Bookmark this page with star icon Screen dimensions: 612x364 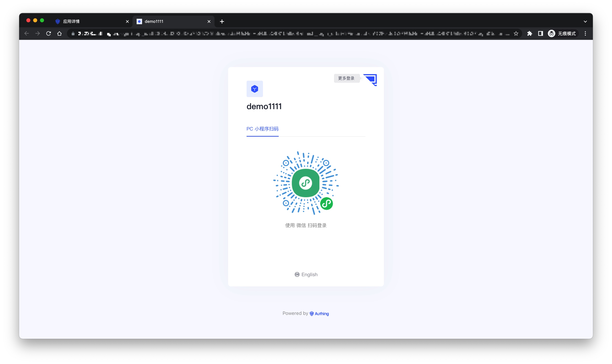tap(516, 34)
